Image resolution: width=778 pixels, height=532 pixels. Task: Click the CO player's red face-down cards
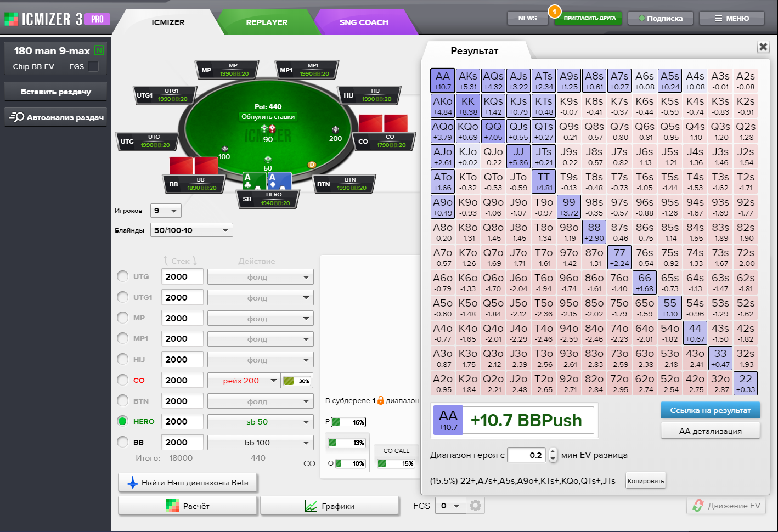(384, 123)
